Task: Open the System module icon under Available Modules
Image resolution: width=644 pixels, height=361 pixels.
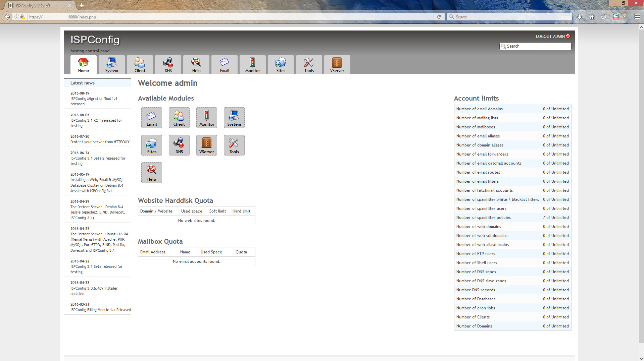Action: [x=234, y=118]
